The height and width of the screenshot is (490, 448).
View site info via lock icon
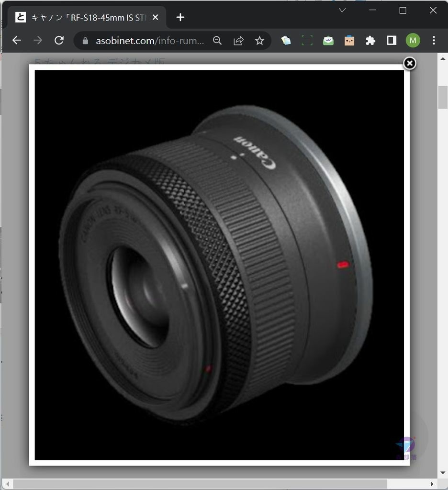[x=85, y=41]
